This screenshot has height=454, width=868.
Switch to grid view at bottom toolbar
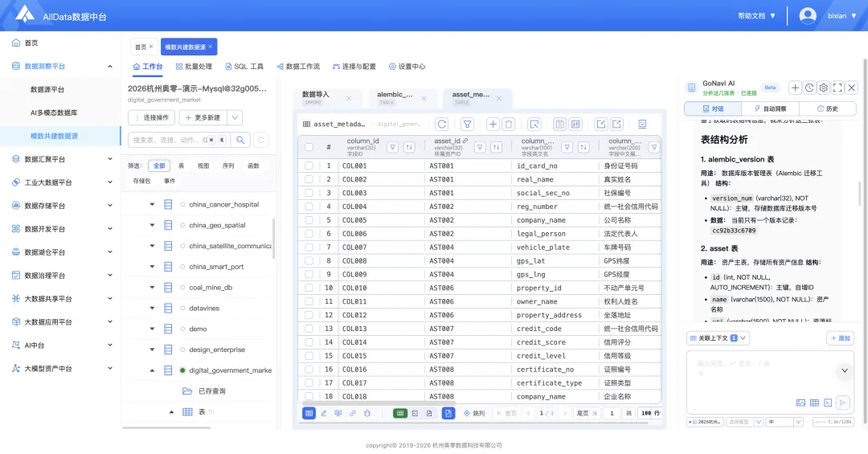[309, 413]
